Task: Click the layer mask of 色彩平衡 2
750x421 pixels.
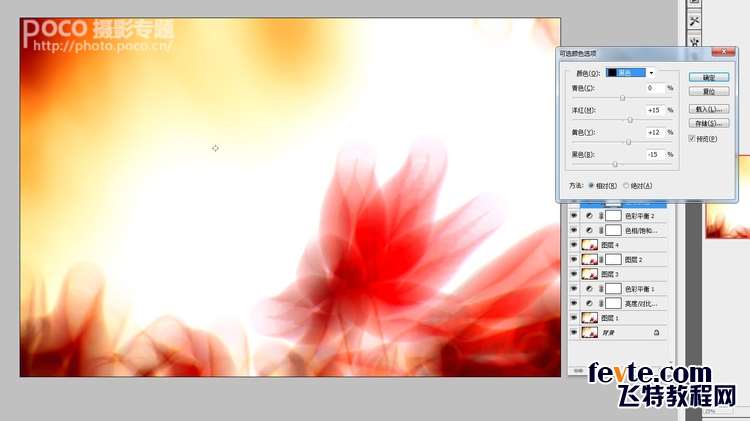Action: 613,216
